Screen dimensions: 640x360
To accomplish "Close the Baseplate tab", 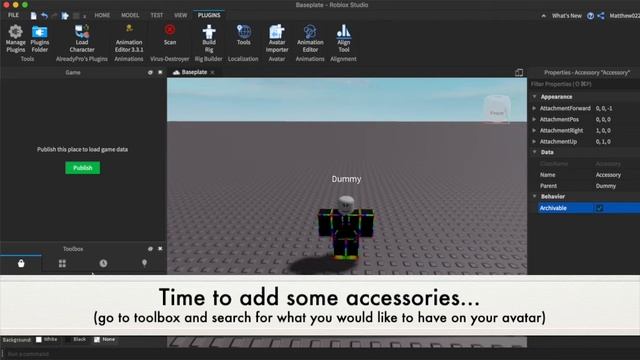I will pos(212,72).
